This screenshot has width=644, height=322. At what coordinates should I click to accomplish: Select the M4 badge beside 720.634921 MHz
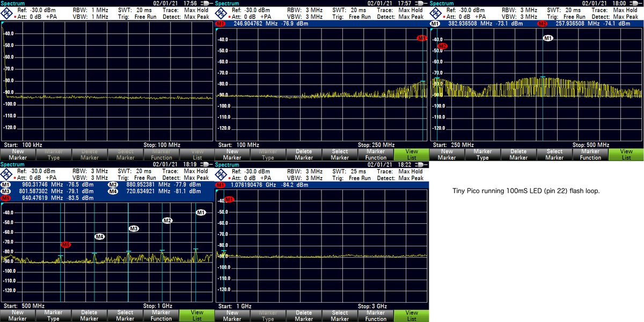coord(113,192)
